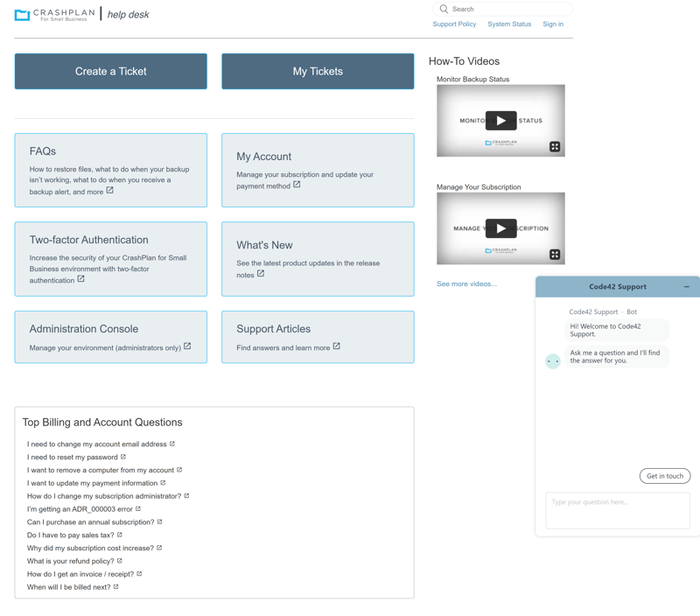Click the search magnifier icon

point(444,9)
